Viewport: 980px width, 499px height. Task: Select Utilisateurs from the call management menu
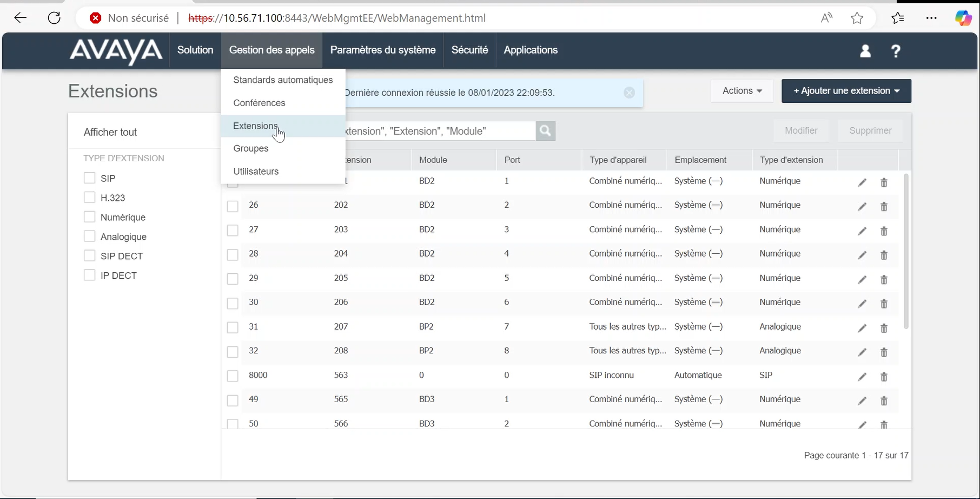pos(256,172)
